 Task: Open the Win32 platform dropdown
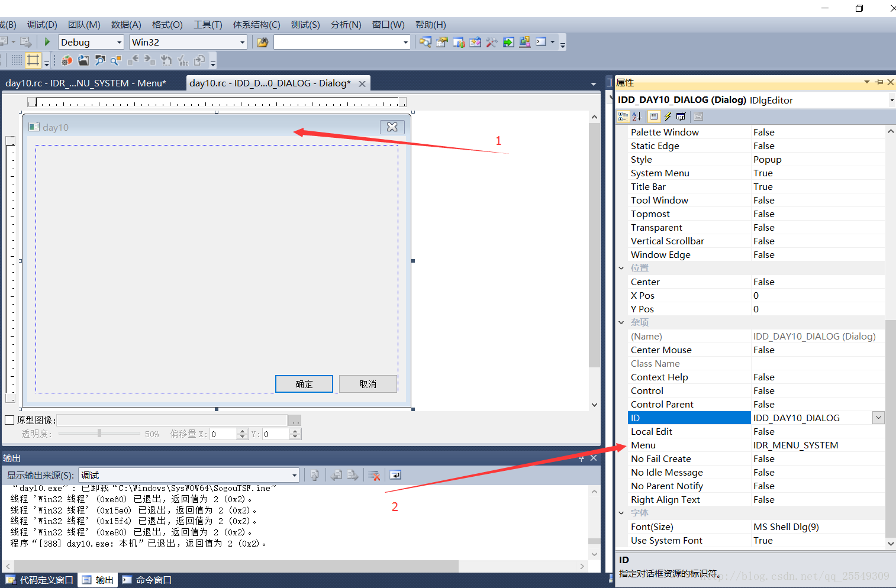coord(242,42)
